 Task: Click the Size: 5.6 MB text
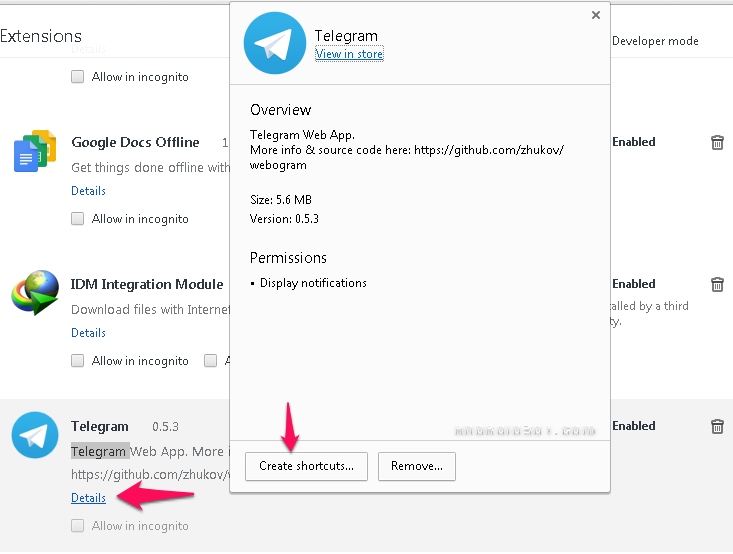(280, 200)
